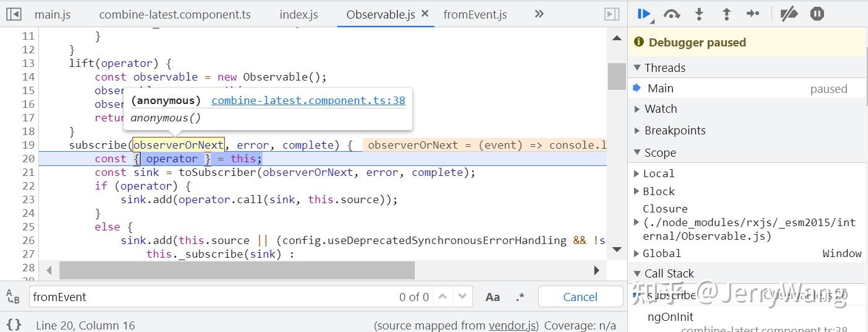The width and height of the screenshot is (868, 332).
Task: Go to previous search result
Action: tap(442, 297)
